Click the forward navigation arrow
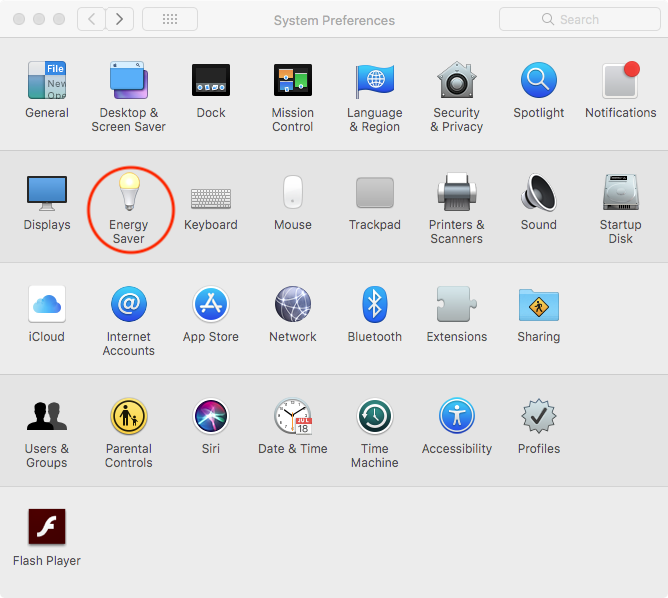Screen dimensions: 668x598 click(120, 19)
